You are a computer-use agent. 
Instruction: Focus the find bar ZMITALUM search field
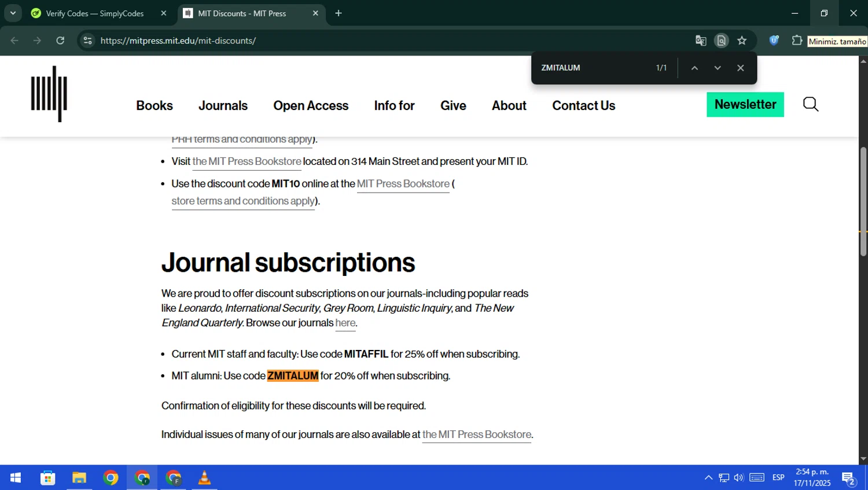point(593,68)
